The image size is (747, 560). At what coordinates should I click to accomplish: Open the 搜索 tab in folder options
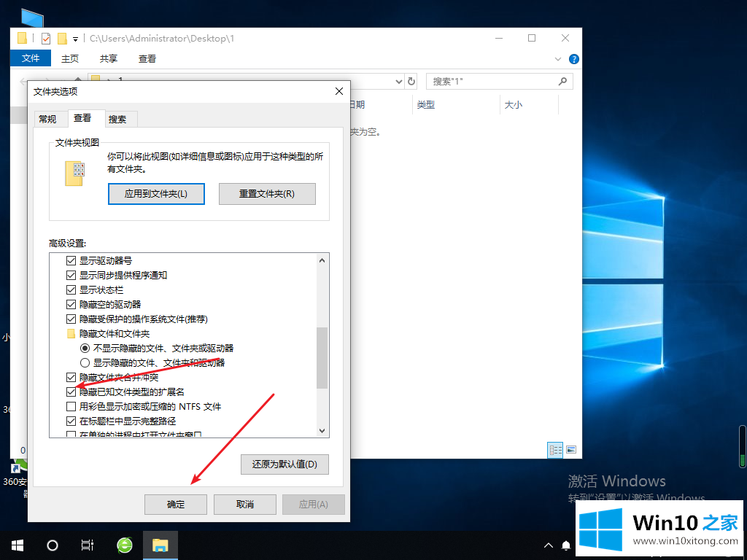(117, 120)
